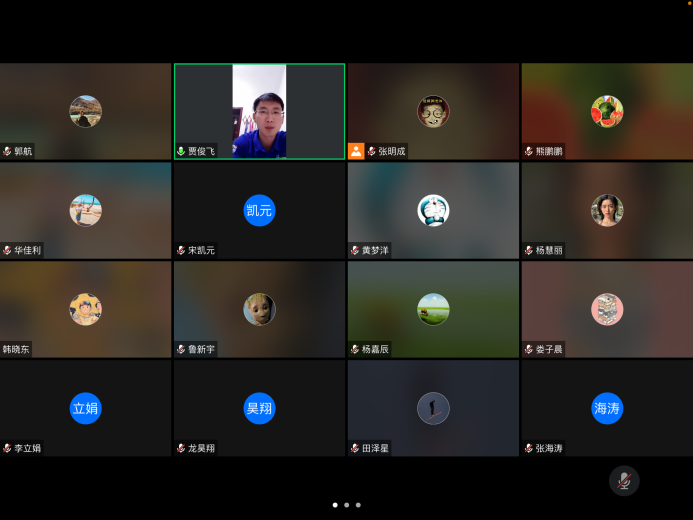Image resolution: width=693 pixels, height=520 pixels.
Task: Click the 韩晓东 name label
Action: pyautogui.click(x=17, y=349)
